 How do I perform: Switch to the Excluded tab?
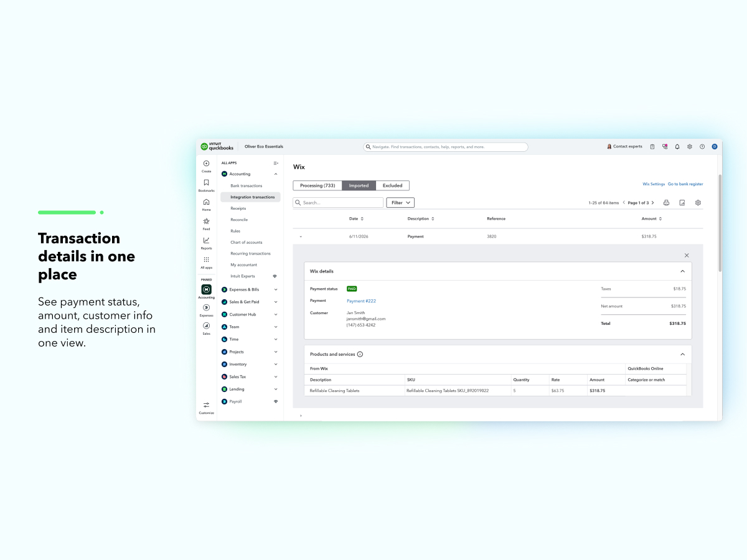pyautogui.click(x=392, y=185)
